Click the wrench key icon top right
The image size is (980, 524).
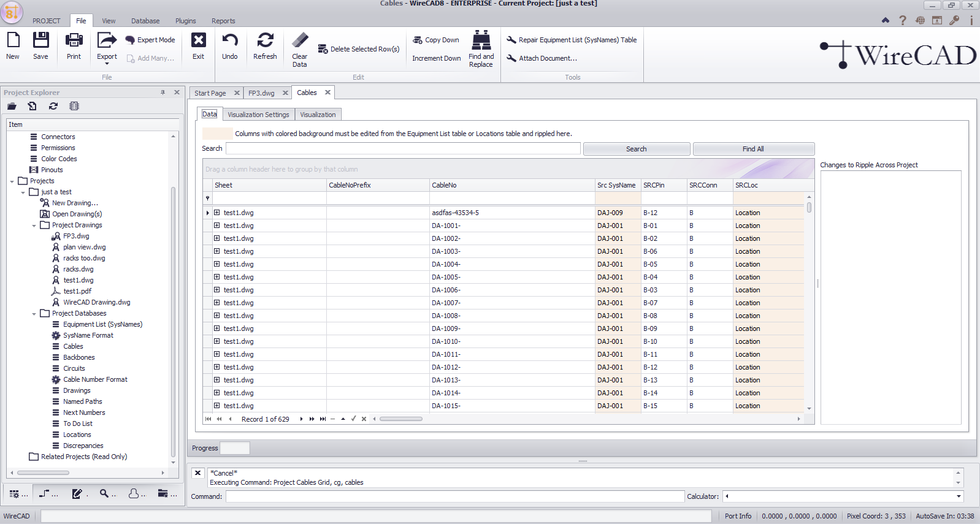(x=954, y=20)
